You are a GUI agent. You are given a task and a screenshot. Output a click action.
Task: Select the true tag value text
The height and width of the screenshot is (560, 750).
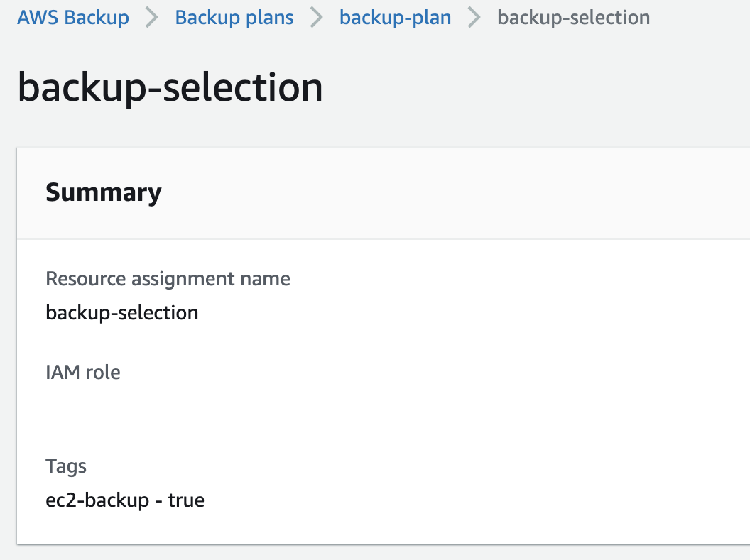pos(186,500)
